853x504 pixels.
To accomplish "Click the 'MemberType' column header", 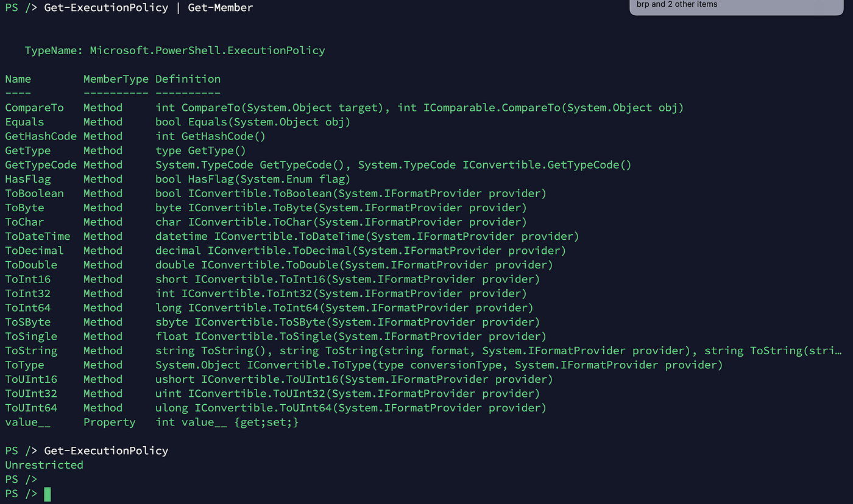I will click(116, 79).
